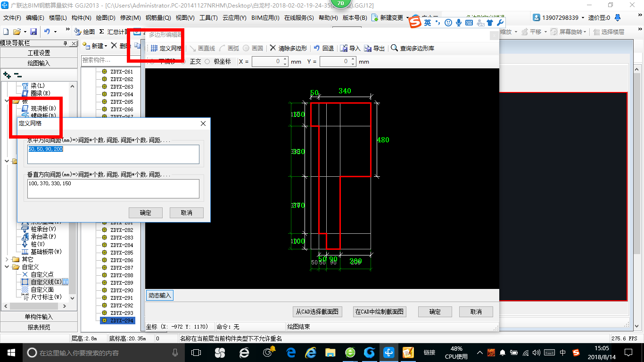Select the 极坐标 radio button
Viewport: 644px width, 362px height.
pyautogui.click(x=207, y=61)
